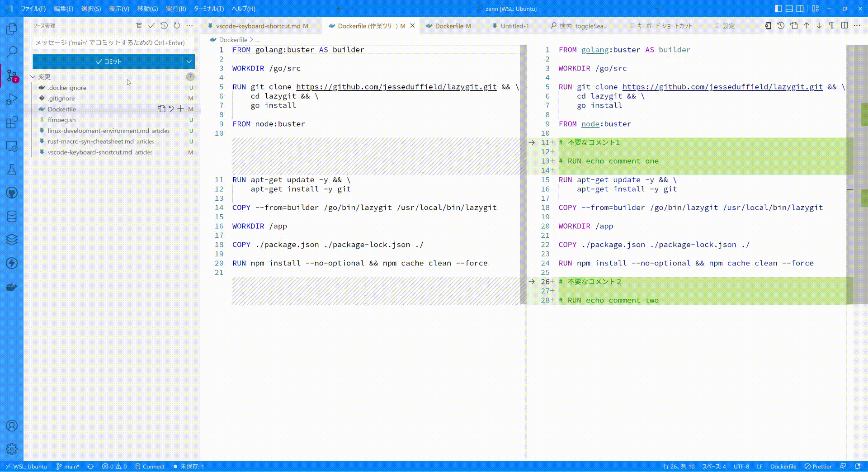Screen dimensions: 868x472
Task: Open the database view in activity bar
Action: (x=12, y=217)
